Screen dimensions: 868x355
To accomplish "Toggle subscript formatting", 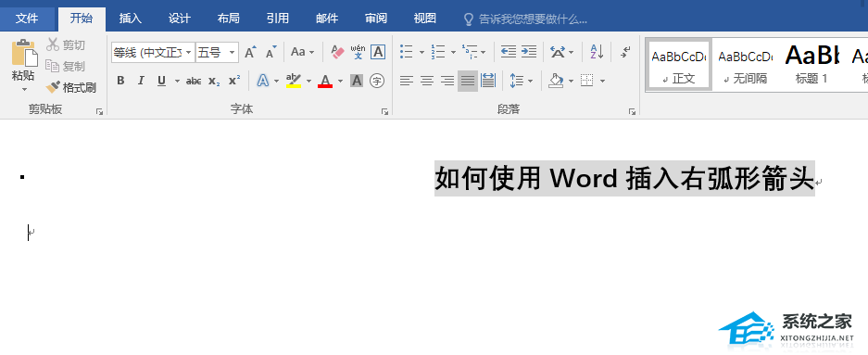I will click(214, 82).
